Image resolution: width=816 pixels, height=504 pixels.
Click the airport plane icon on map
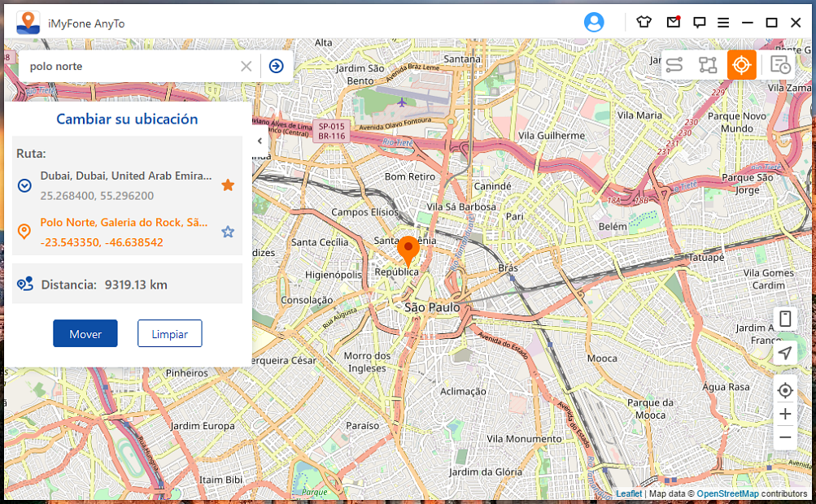(x=401, y=103)
